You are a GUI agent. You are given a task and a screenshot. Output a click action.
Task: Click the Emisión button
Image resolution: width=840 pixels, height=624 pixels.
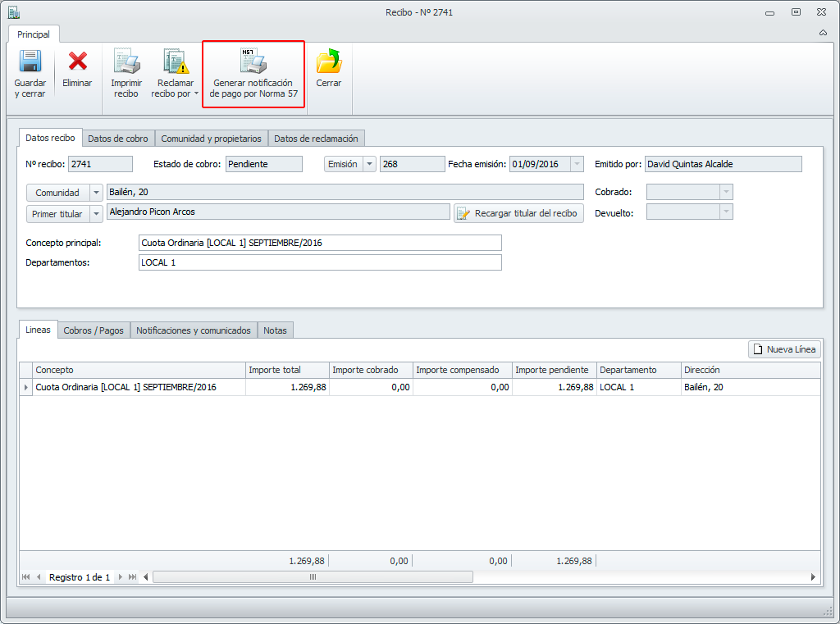click(343, 165)
